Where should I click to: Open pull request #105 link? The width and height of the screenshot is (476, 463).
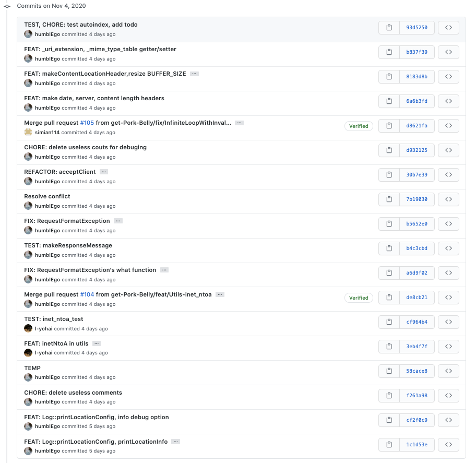[87, 123]
